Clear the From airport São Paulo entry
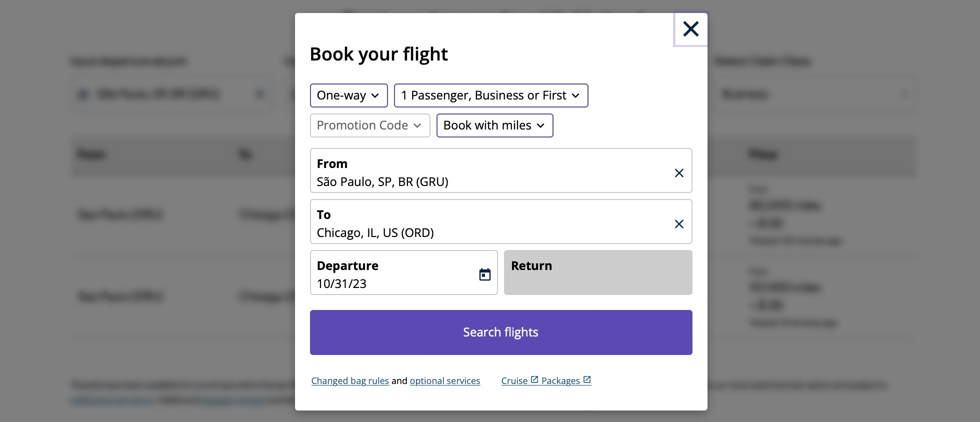This screenshot has height=422, width=980. click(678, 173)
